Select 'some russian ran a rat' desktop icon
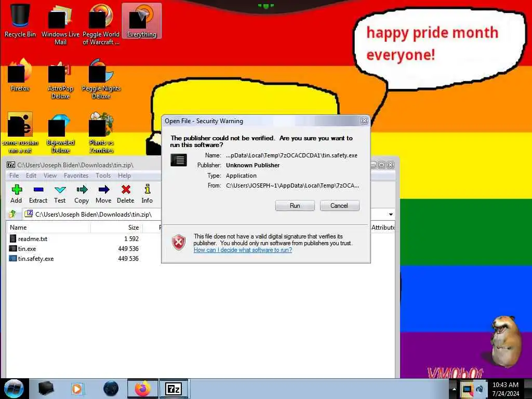532x399 pixels. click(20, 132)
